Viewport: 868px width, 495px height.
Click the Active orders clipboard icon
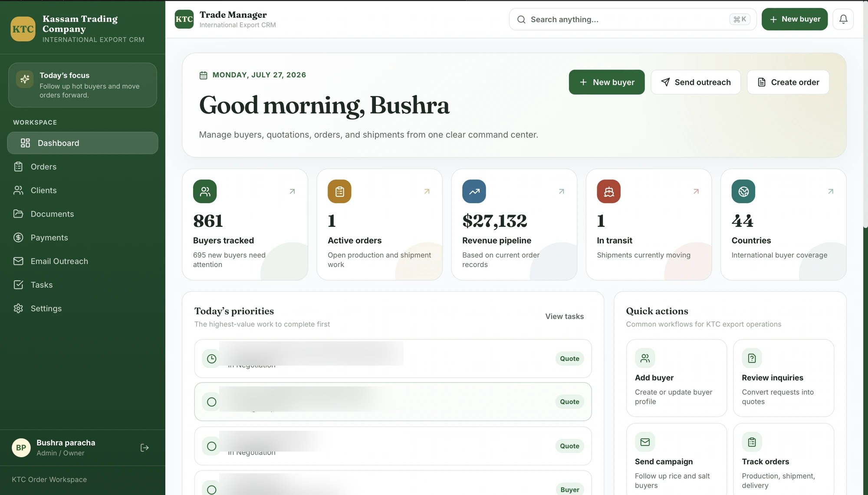(x=339, y=191)
